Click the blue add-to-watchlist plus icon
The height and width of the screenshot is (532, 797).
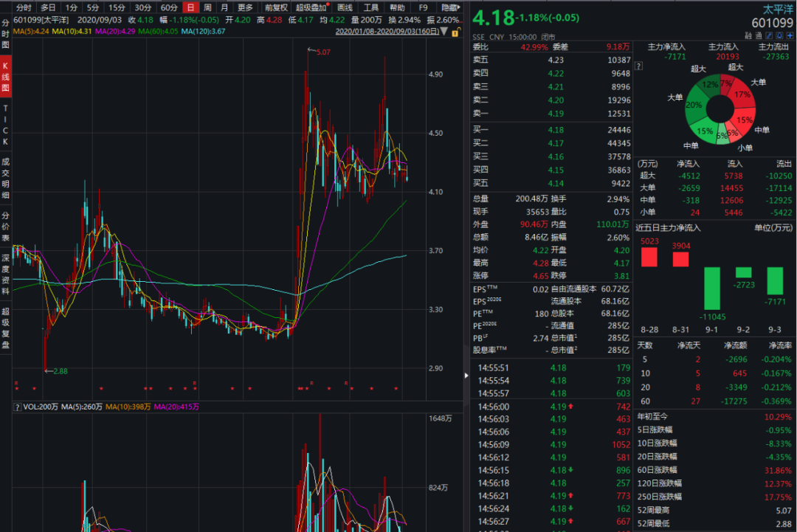click(x=790, y=35)
